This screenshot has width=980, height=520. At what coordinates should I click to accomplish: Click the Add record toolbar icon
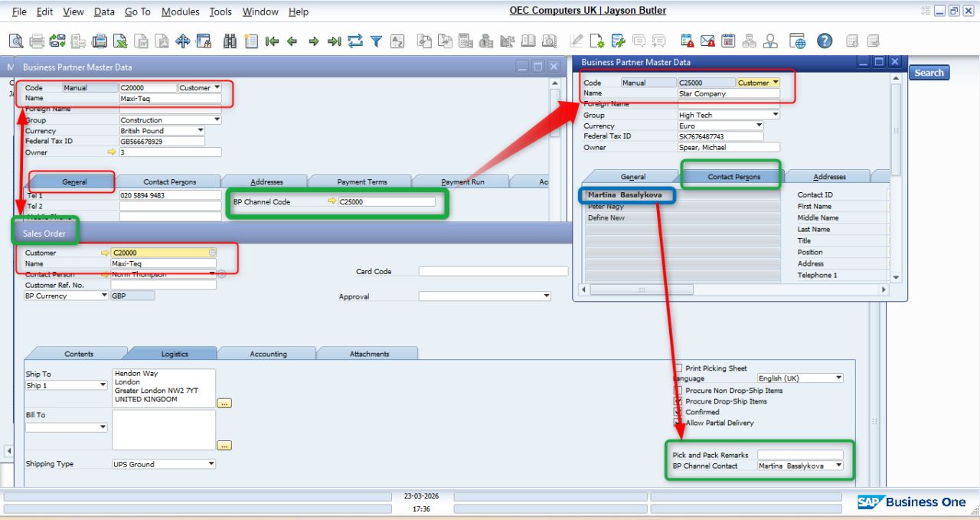coord(251,41)
